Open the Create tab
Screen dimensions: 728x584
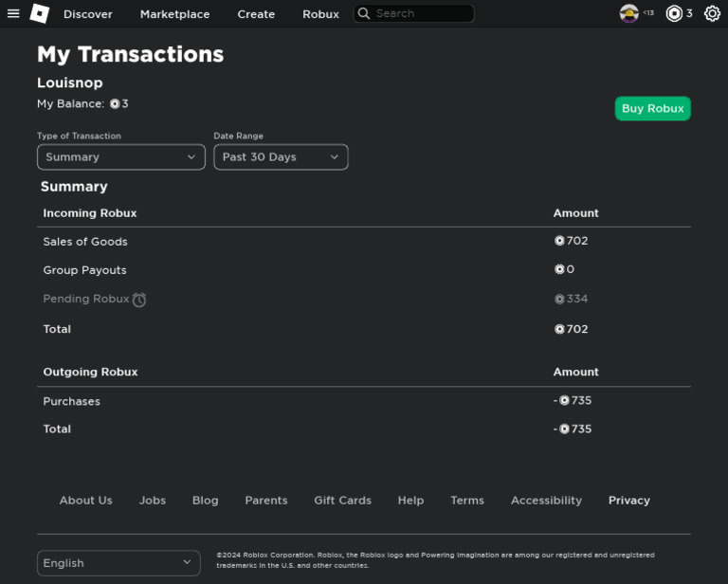pyautogui.click(x=256, y=14)
